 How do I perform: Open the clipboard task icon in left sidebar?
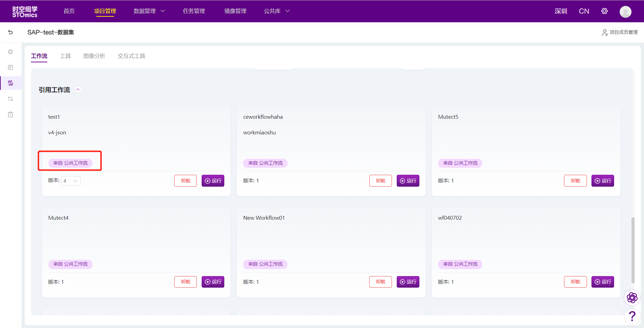(10, 115)
